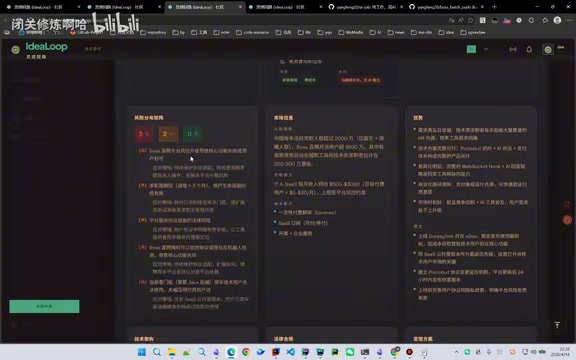Open the idea bookmark folder

(x=446, y=32)
